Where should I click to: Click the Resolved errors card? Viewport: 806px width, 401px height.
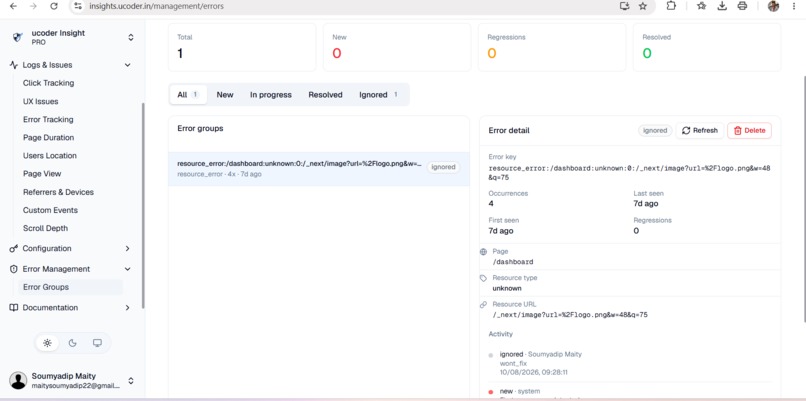point(707,47)
